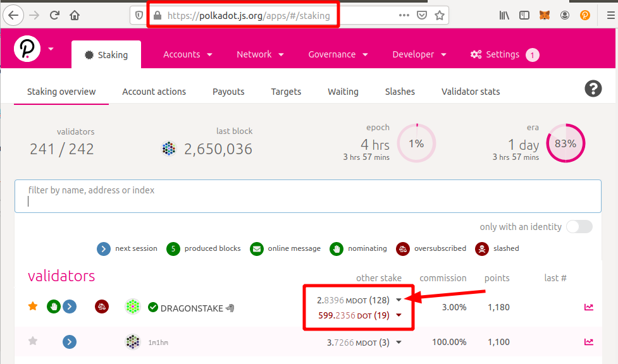618x364 pixels.
Task: Reload the page with refresh icon
Action: point(54,15)
